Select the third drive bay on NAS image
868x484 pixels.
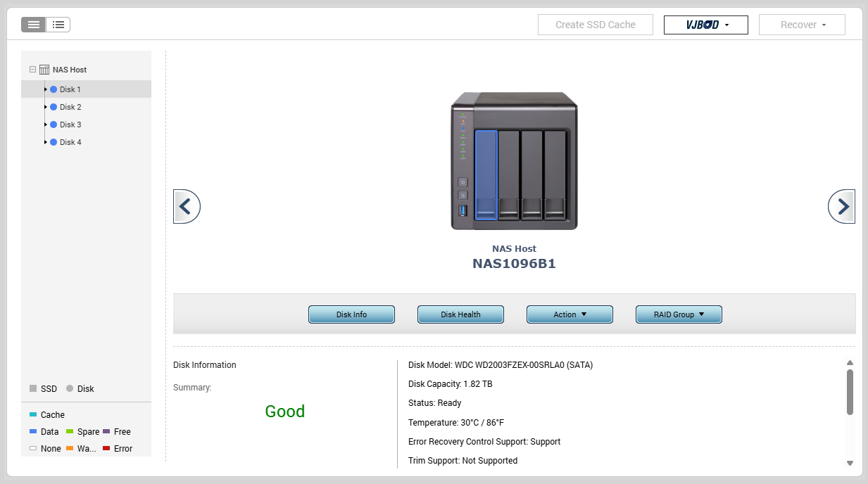(532, 174)
